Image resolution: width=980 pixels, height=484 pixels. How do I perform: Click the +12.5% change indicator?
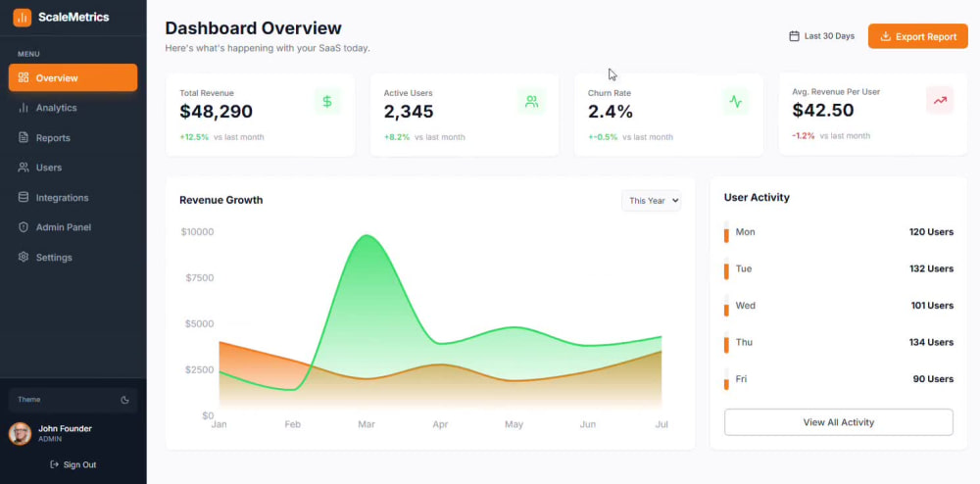[x=194, y=137]
